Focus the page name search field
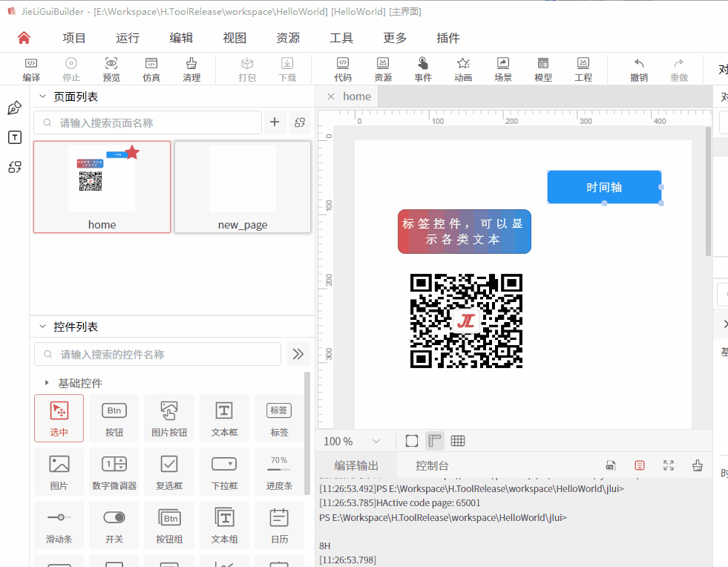 (x=148, y=122)
